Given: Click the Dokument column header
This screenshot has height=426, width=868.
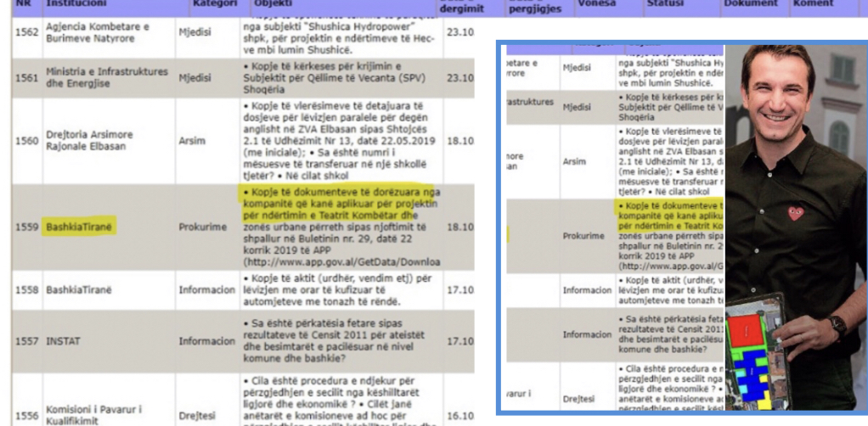Looking at the screenshot, I should point(750,4).
